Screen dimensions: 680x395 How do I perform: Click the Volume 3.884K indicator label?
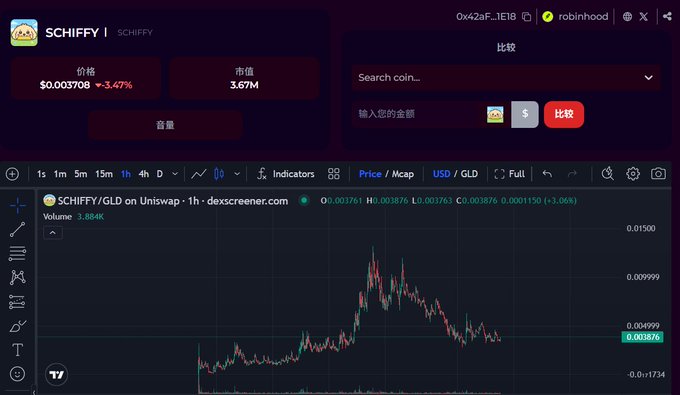tap(73, 216)
